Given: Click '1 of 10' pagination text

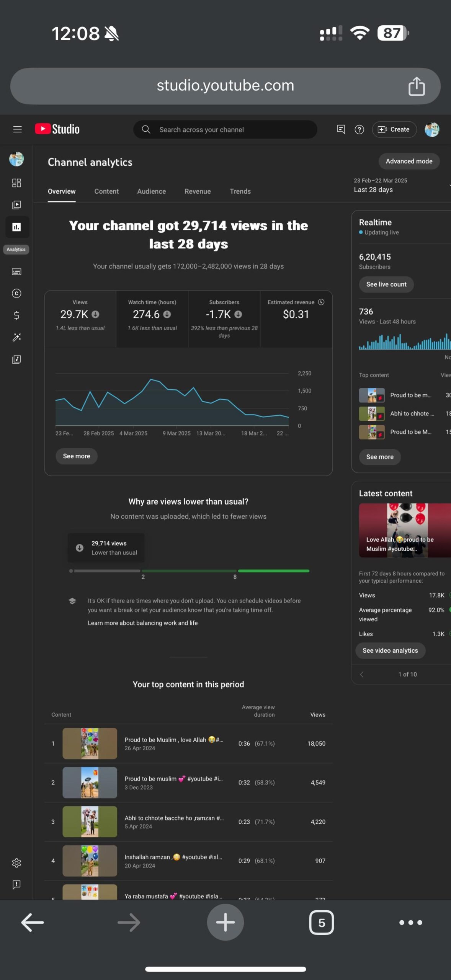Looking at the screenshot, I should click(407, 674).
